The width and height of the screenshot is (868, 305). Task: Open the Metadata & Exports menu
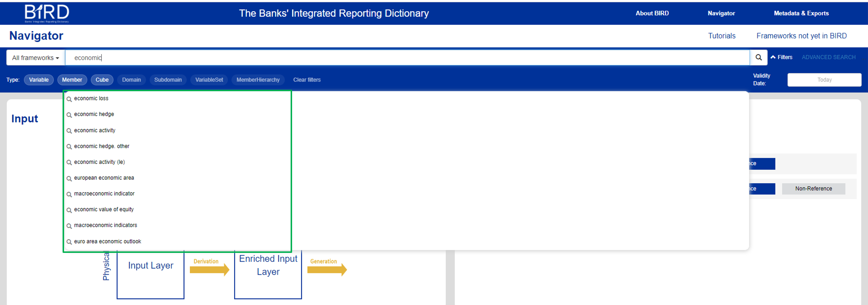801,13
